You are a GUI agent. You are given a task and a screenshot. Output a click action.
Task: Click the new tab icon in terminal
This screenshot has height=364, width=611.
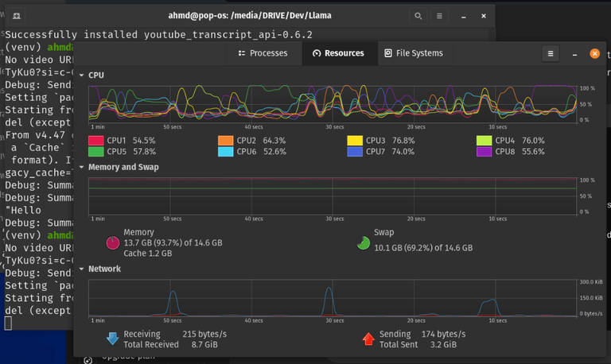pyautogui.click(x=17, y=16)
